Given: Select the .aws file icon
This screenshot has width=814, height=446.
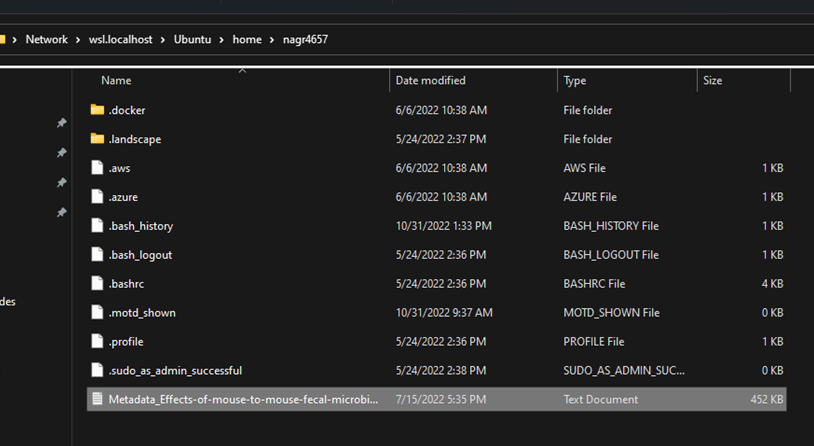Looking at the screenshot, I should point(97,168).
